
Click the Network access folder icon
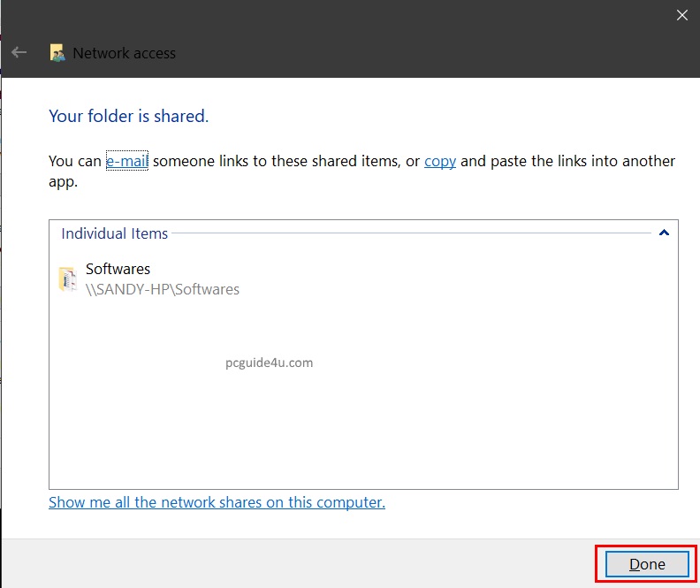coord(57,53)
